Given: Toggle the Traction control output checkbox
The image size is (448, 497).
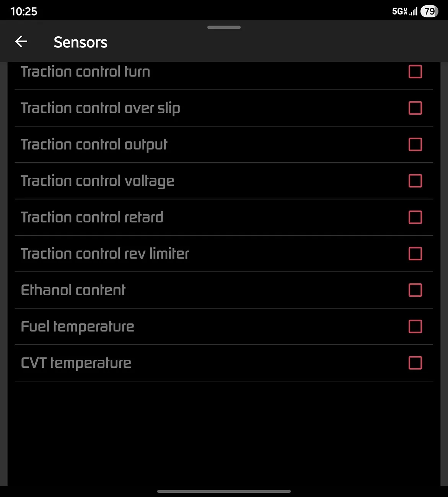Looking at the screenshot, I should click(x=415, y=145).
